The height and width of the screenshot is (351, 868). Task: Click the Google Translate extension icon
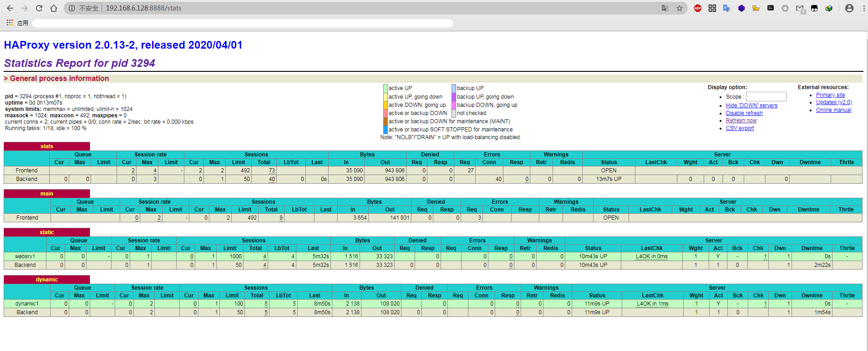(x=727, y=8)
